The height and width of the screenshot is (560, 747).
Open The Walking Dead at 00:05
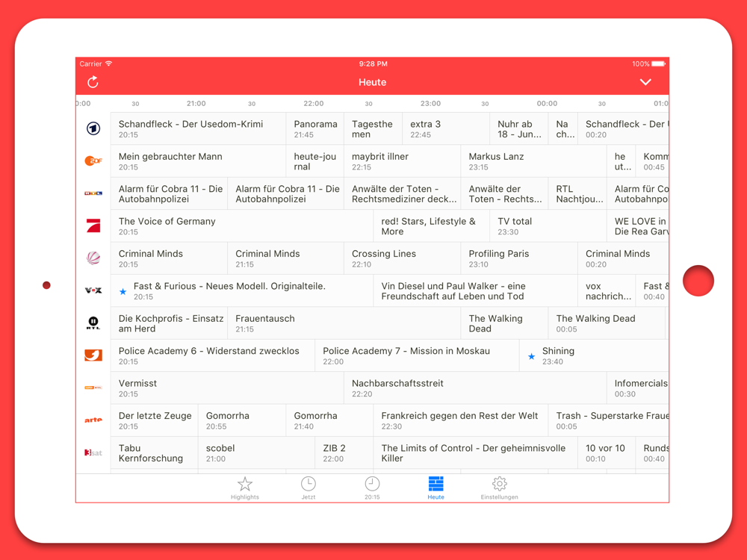click(x=607, y=323)
